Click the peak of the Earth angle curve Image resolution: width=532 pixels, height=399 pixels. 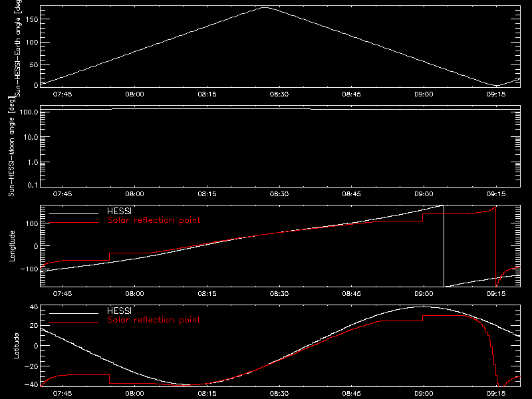click(264, 7)
